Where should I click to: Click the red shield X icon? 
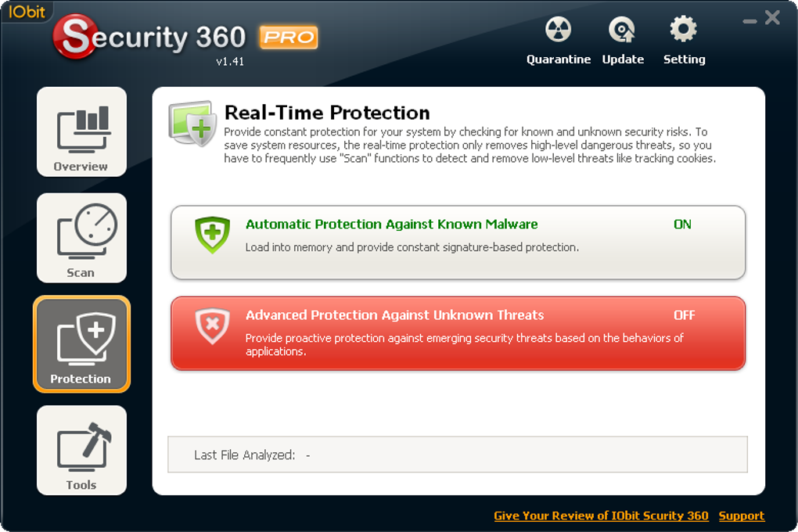[212, 325]
